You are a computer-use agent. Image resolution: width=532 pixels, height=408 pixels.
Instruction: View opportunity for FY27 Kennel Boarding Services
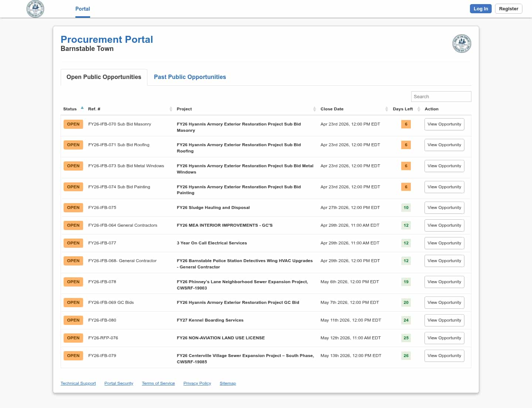444,320
